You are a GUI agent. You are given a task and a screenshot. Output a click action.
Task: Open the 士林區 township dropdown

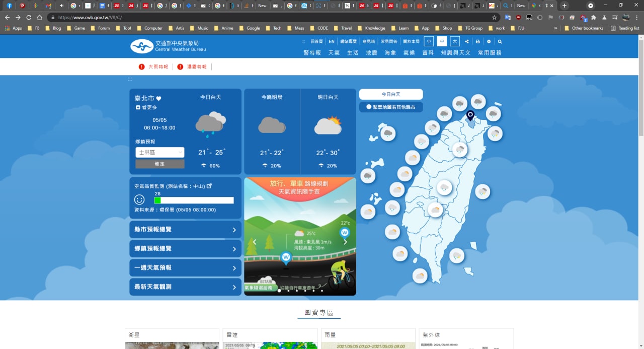(160, 152)
